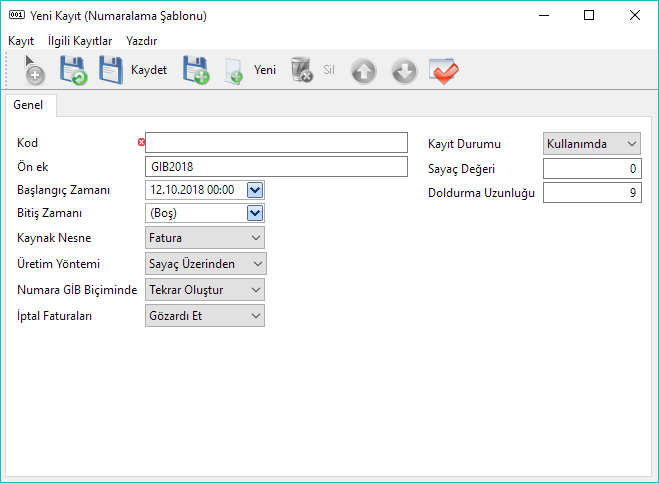Open the Kaynak Nesne dropdown
The image size is (659, 483).
[256, 238]
